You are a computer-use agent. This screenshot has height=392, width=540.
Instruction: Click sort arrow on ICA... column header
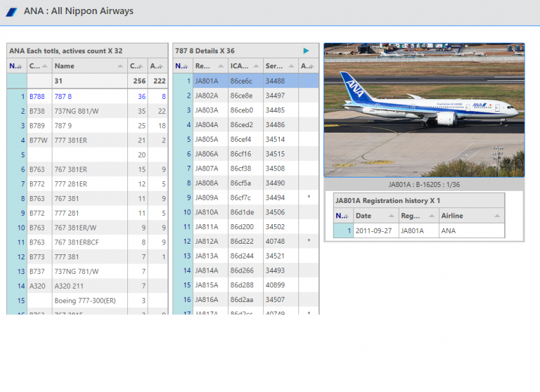pos(257,66)
